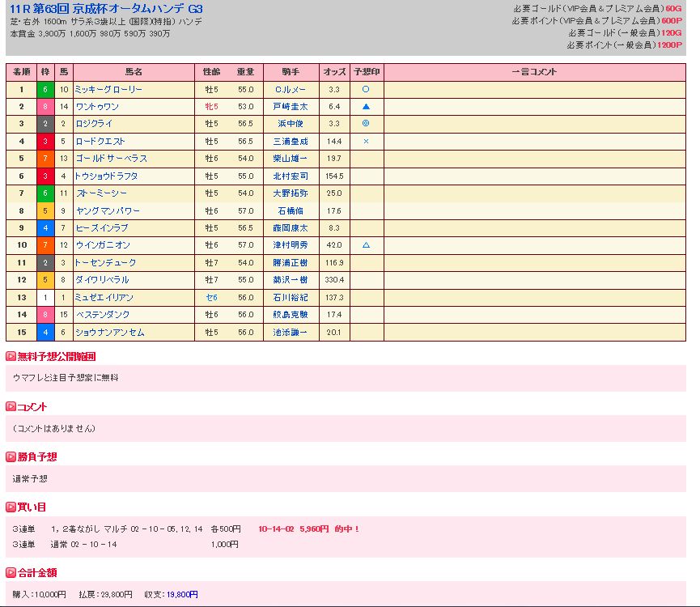Click the △ prediction mark for ウインガニオン
Viewport: 700px width, 607px height.
click(x=366, y=245)
